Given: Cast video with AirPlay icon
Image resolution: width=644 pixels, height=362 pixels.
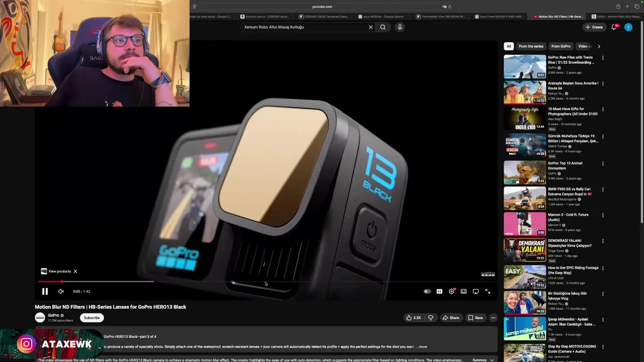Looking at the screenshot, I should (475, 291).
